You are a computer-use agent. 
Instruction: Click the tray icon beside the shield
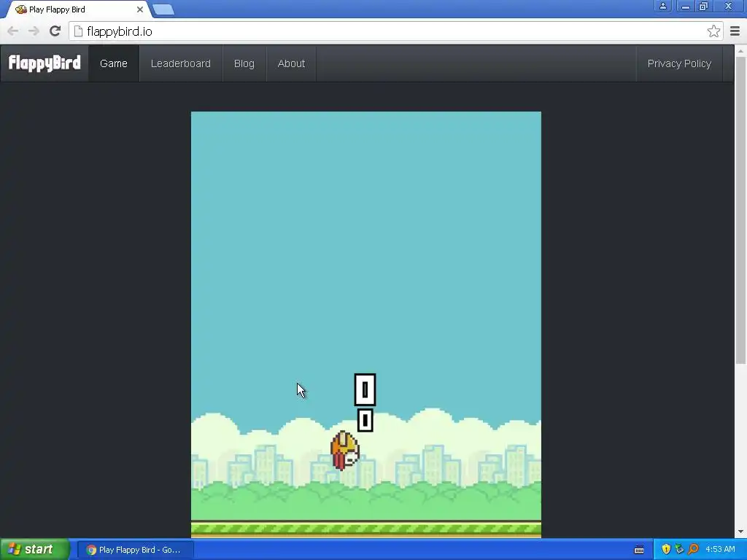[679, 549]
